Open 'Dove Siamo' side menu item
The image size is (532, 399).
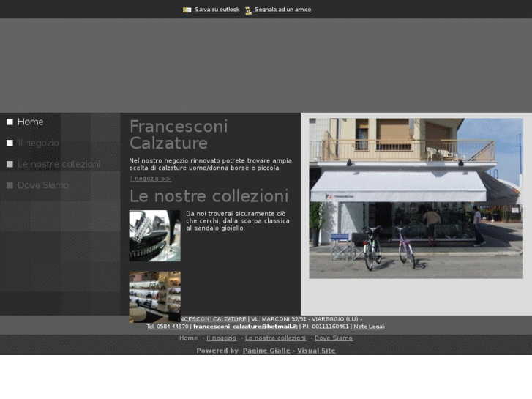tap(43, 185)
